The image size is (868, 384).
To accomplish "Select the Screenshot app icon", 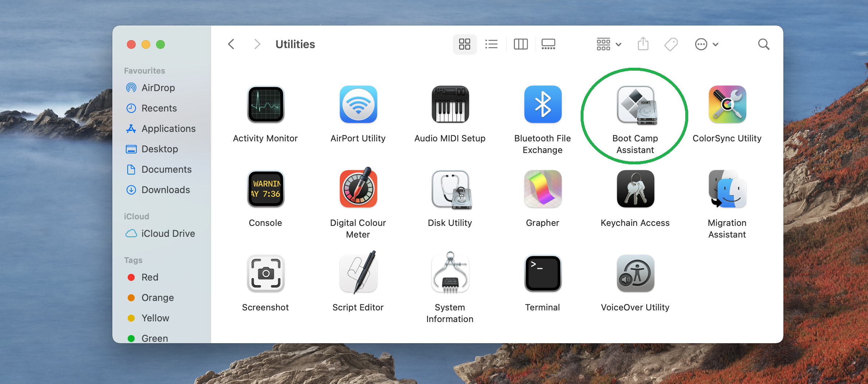I will click(266, 274).
